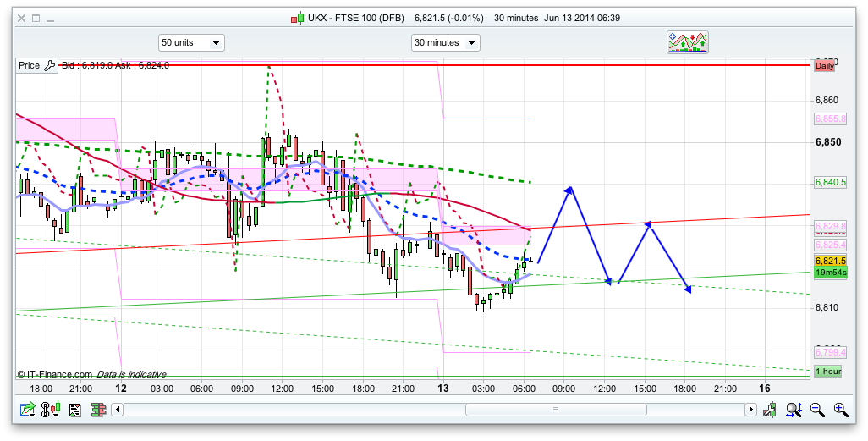Screen dimensions: 868x441
Task: Click date 16 on time axis
Action: click(x=765, y=389)
